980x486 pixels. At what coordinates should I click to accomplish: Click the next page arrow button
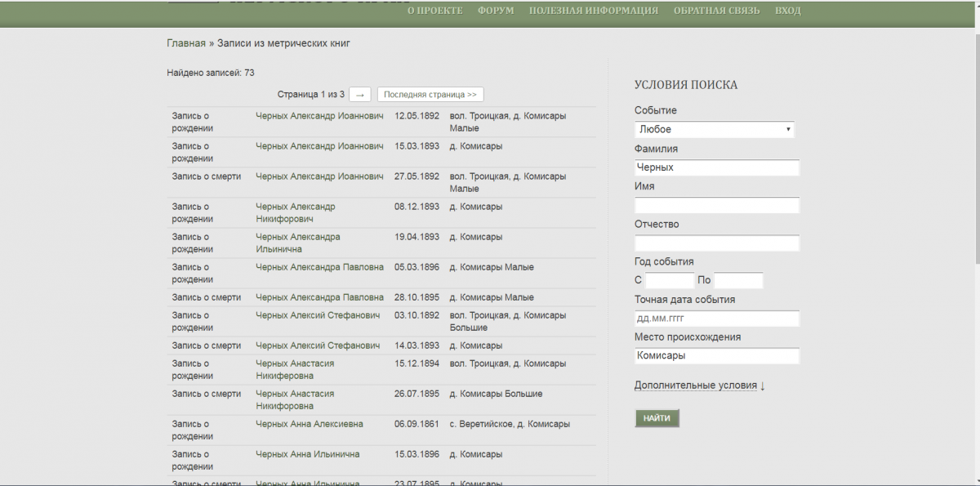[x=360, y=95]
